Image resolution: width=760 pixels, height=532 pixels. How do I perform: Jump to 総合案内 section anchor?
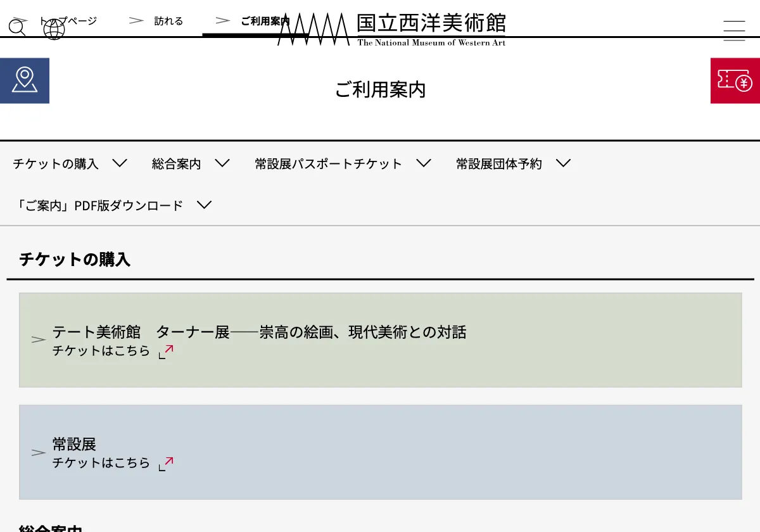[177, 164]
